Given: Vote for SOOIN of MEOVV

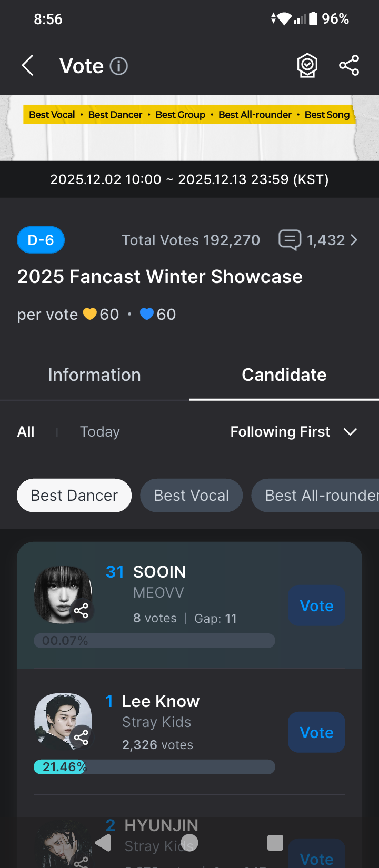Looking at the screenshot, I should tap(316, 606).
